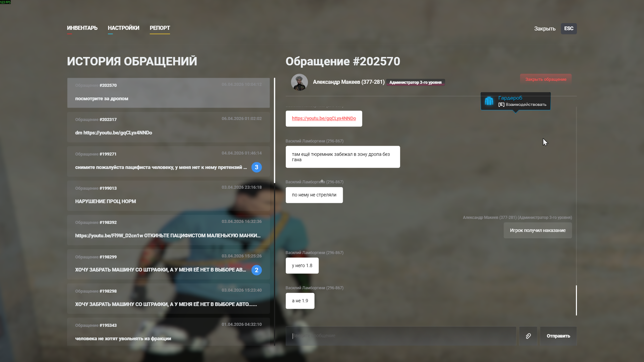Open appeal #202317 in history list

[168, 127]
